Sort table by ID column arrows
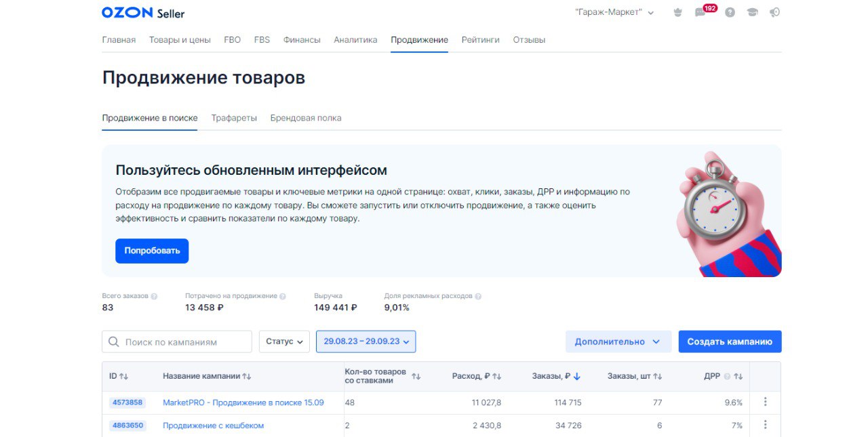This screenshot has height=437, width=868. (124, 376)
